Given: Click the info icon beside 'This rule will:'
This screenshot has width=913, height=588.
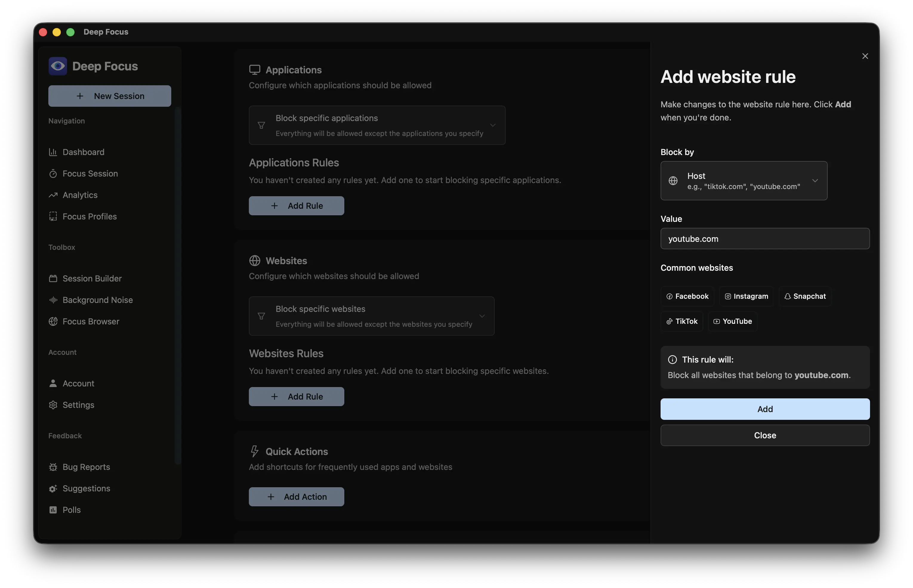Looking at the screenshot, I should (x=672, y=360).
